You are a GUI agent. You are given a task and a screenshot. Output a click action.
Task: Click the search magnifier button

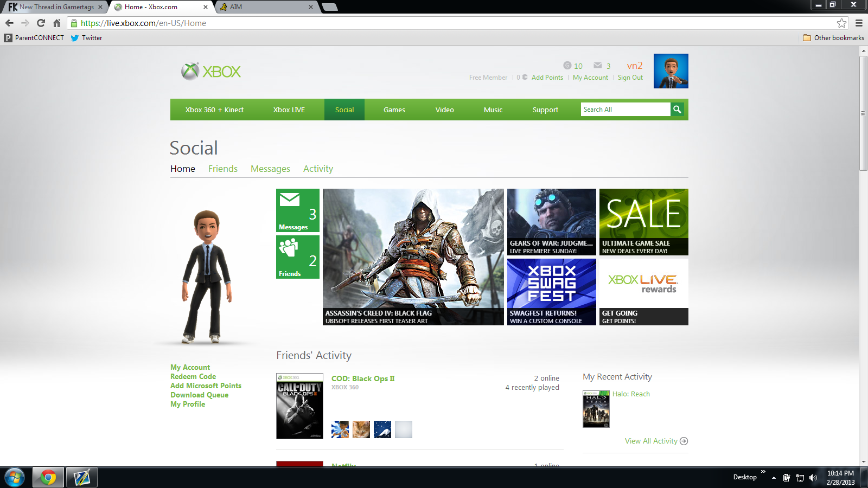[677, 110]
